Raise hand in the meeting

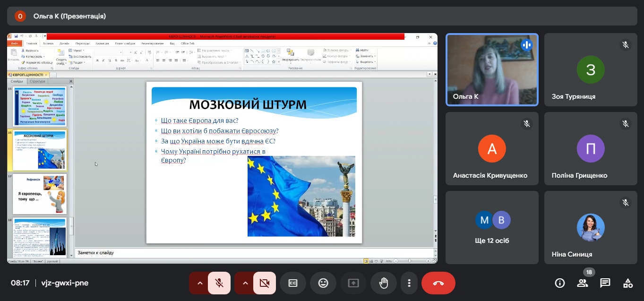point(384,283)
